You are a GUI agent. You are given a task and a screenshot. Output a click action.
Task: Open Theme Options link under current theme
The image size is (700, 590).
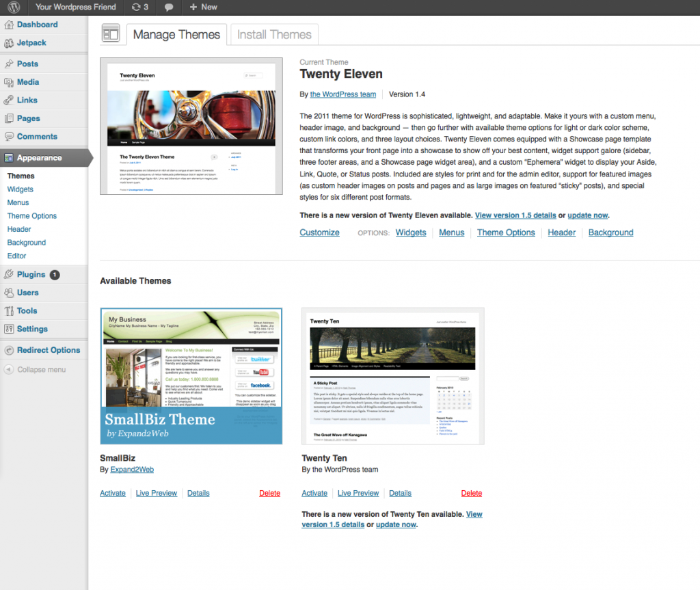pyautogui.click(x=506, y=232)
